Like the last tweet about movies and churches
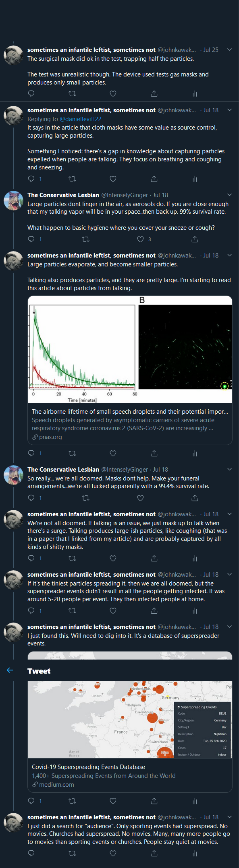The image size is (239, 868). pos(113,853)
